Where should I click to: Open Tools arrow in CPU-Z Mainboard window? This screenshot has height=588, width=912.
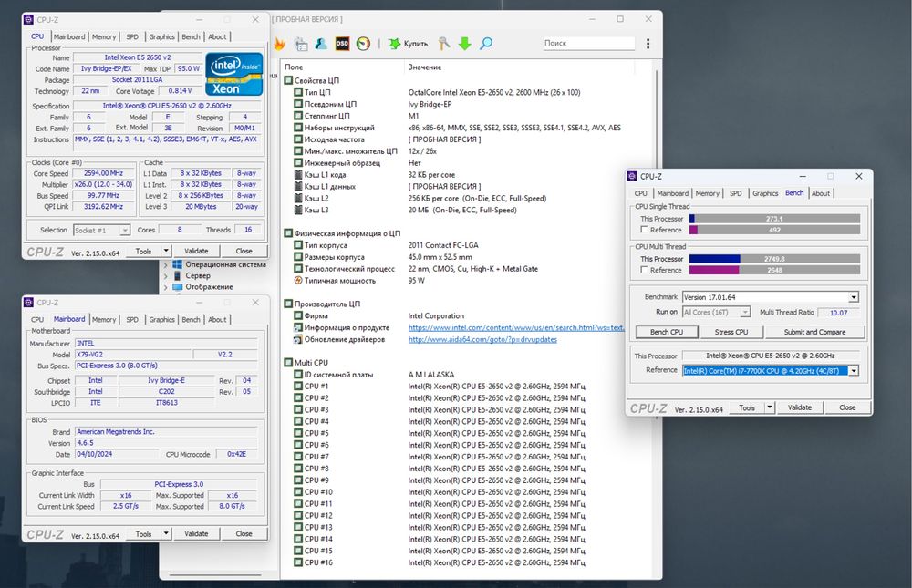click(x=166, y=533)
